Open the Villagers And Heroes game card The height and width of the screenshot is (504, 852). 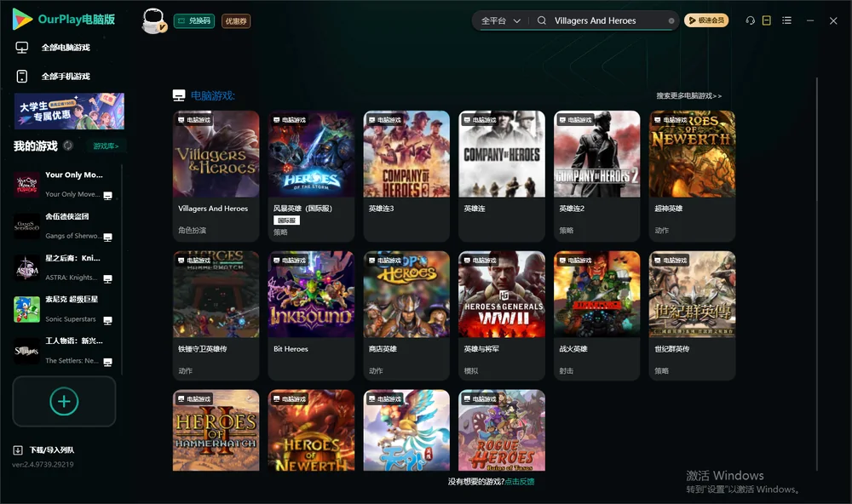[216, 176]
